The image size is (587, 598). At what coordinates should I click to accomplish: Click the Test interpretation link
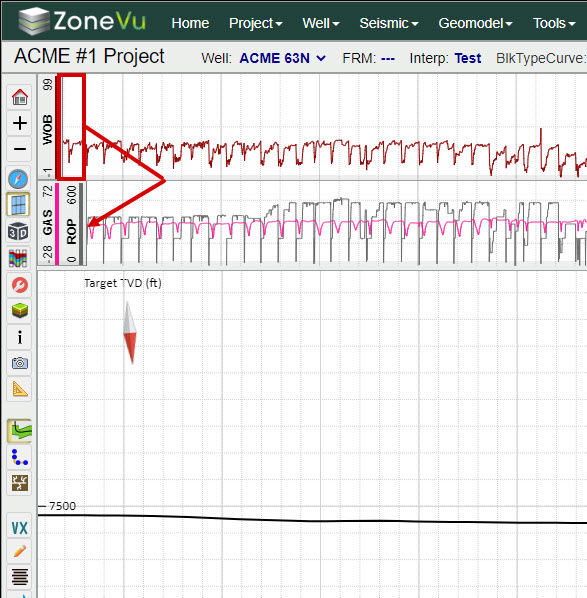[x=468, y=58]
